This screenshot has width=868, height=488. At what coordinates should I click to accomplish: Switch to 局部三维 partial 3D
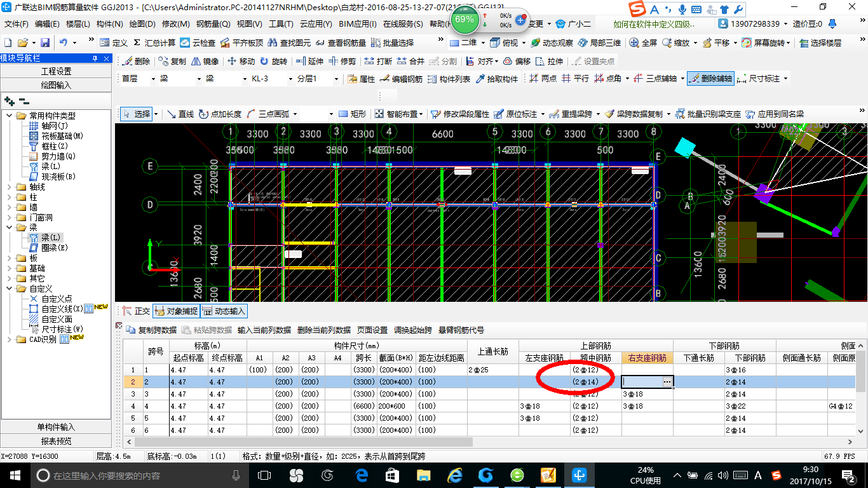[599, 43]
